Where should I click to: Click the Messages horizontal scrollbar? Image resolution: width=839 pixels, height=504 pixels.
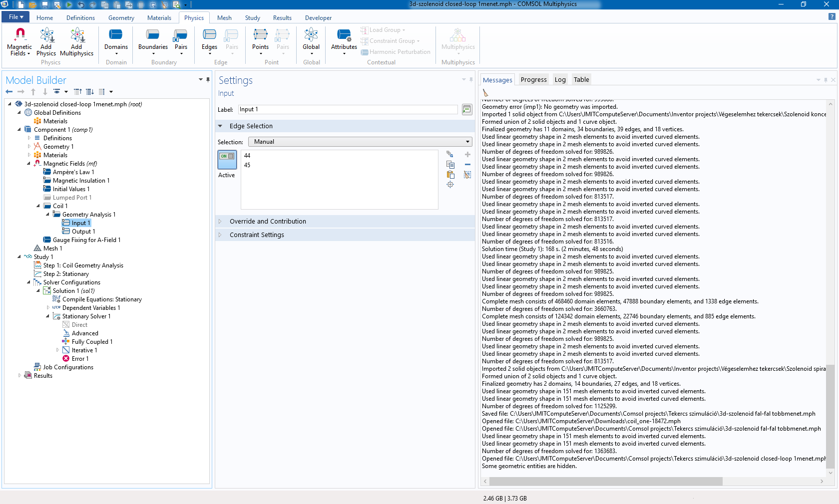tap(605, 482)
